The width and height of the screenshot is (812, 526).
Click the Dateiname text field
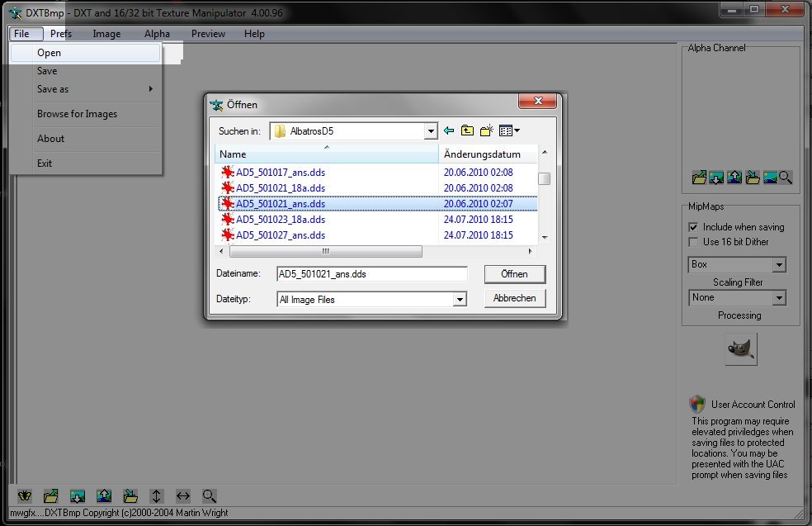pyautogui.click(x=371, y=274)
